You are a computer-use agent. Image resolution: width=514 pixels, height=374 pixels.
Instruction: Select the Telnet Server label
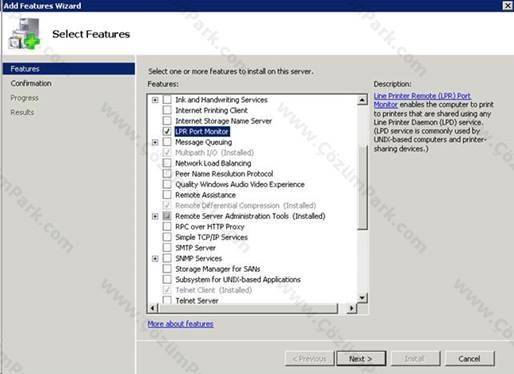pos(197,300)
